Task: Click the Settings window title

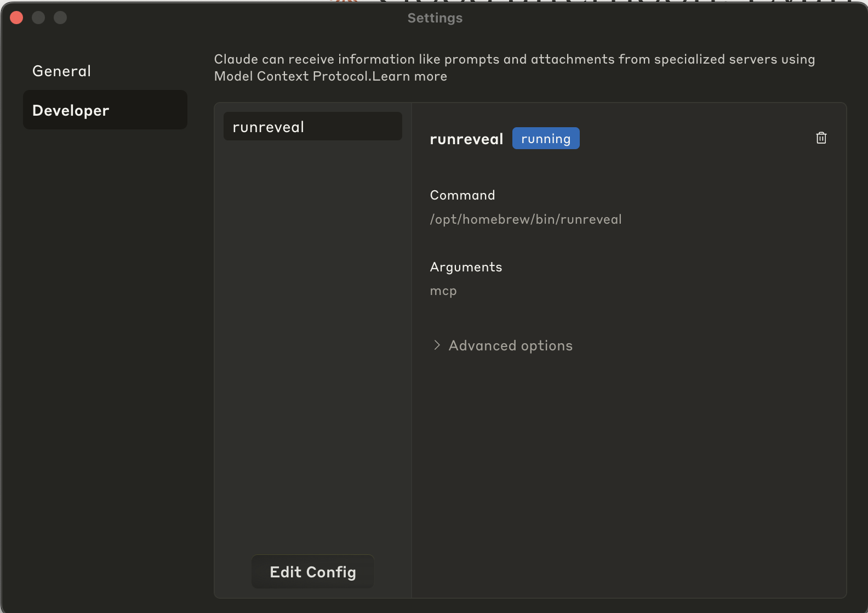Action: [x=435, y=18]
